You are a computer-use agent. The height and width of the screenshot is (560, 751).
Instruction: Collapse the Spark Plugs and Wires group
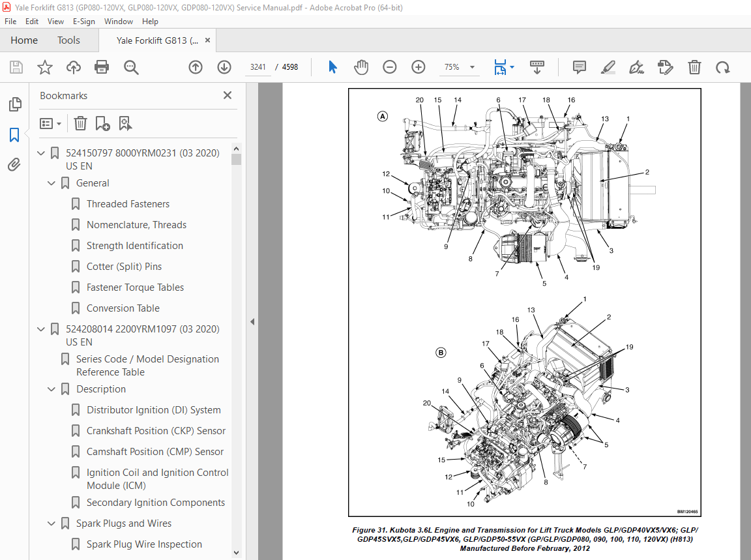52,523
